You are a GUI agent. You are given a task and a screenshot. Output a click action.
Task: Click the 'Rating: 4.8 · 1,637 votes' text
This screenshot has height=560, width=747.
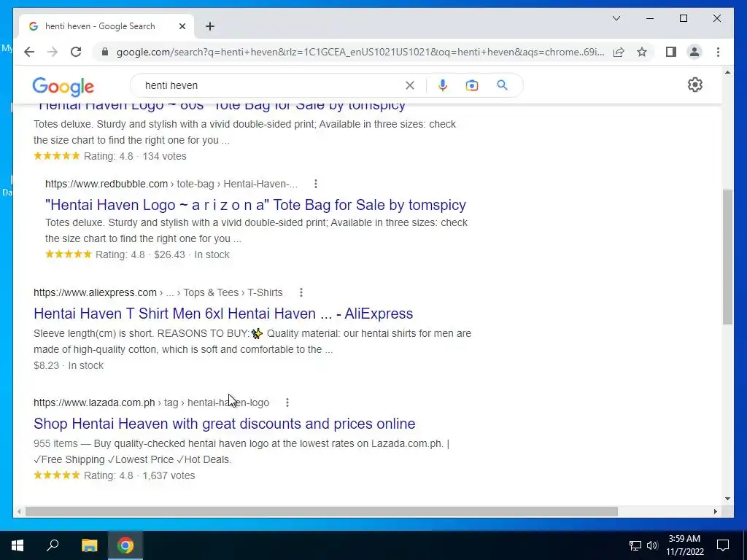(x=139, y=475)
